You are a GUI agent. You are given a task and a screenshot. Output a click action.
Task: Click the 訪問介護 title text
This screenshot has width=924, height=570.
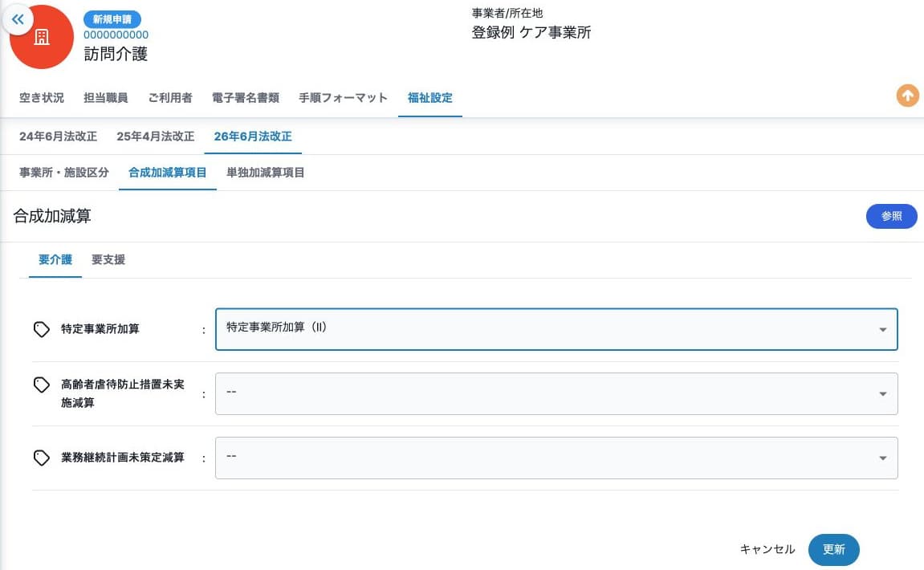(116, 55)
